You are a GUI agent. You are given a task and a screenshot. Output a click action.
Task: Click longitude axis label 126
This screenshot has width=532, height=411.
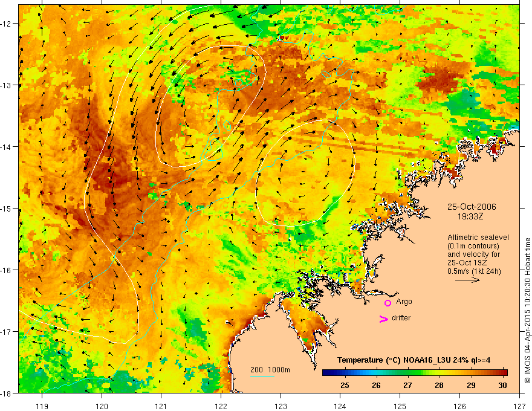[459, 406]
